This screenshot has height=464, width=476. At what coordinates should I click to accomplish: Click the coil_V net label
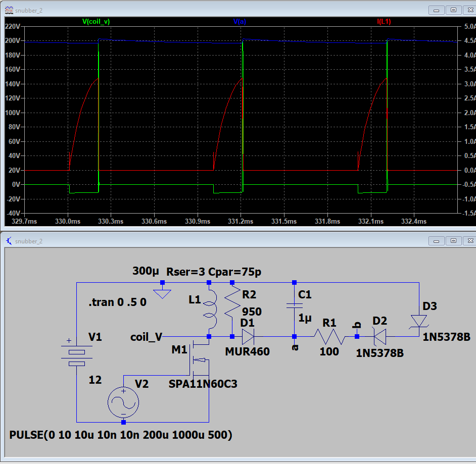(x=146, y=337)
